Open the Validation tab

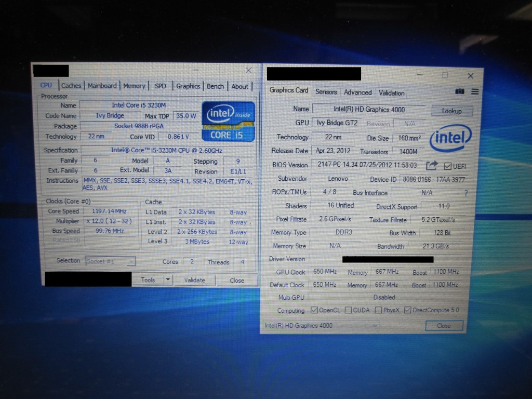click(392, 93)
